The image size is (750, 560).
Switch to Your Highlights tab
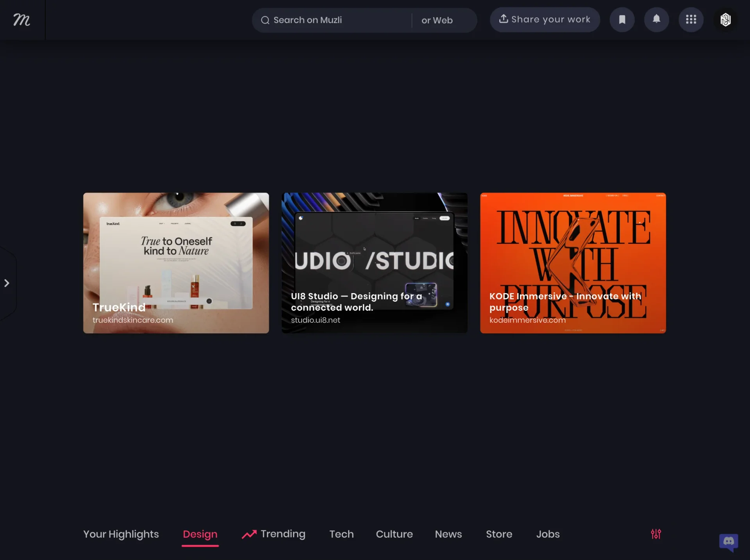pyautogui.click(x=121, y=534)
